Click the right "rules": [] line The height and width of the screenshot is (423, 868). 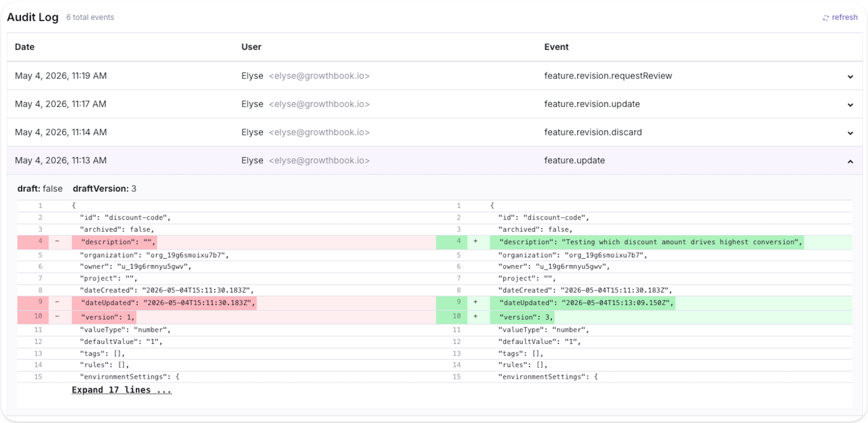523,365
